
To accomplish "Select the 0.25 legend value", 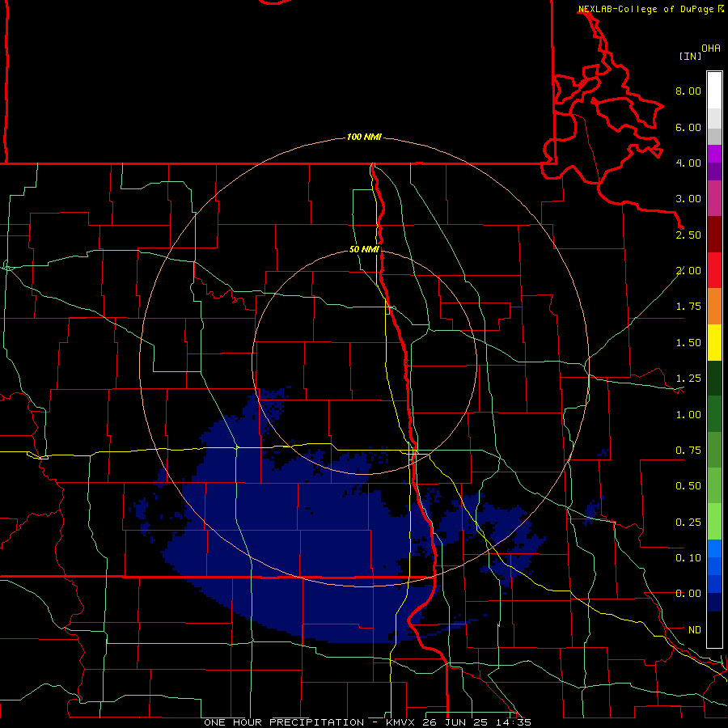I will click(688, 523).
